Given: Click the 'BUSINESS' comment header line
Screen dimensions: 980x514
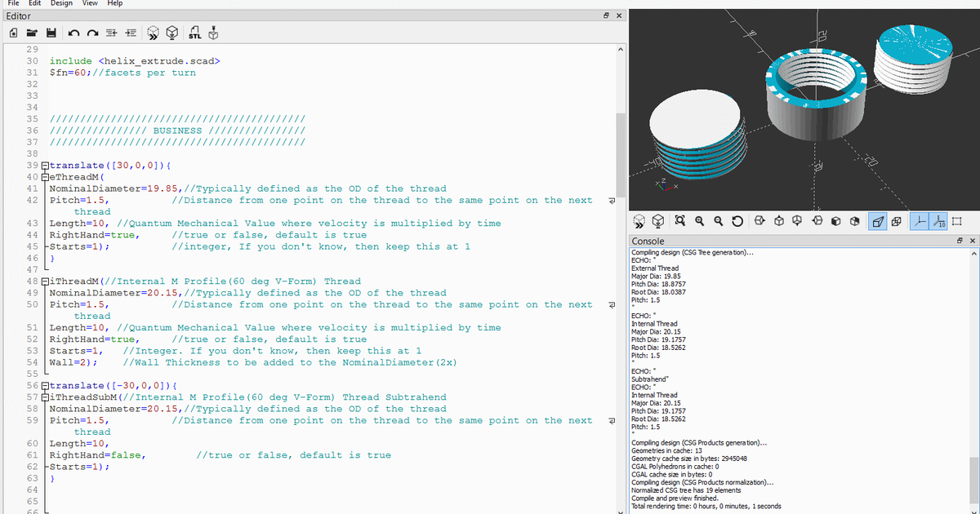Looking at the screenshot, I should 178,131.
